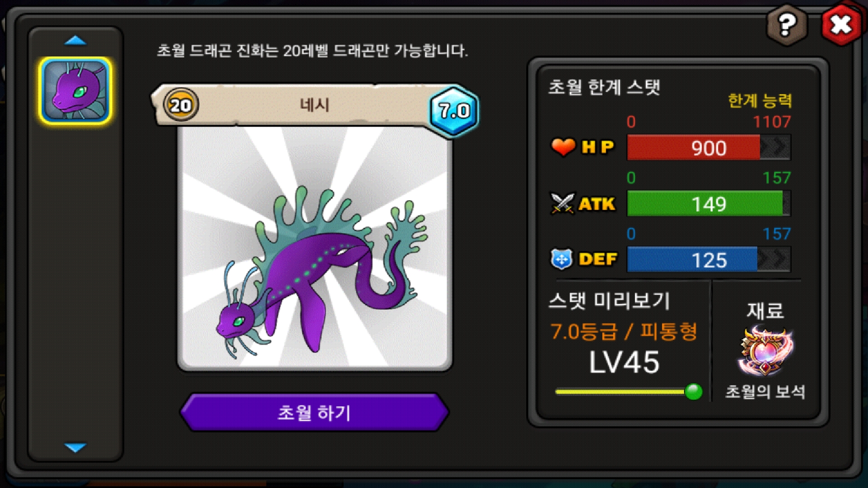Click the up arrow in dragon list

click(x=75, y=41)
